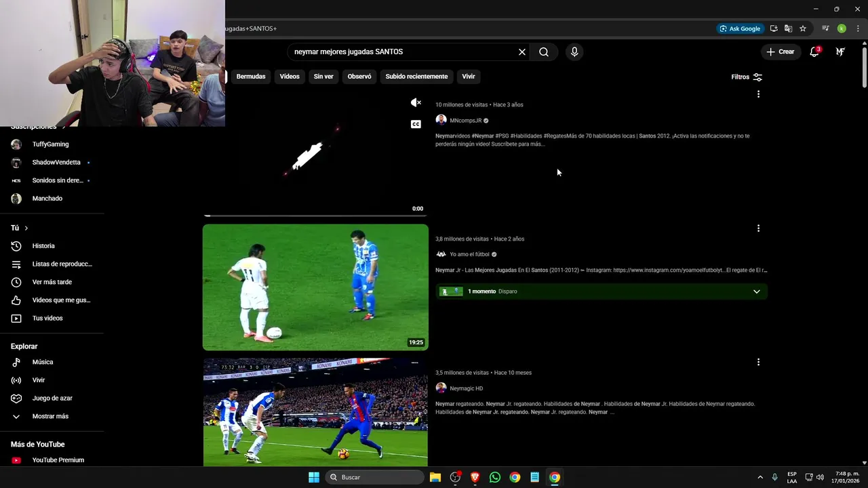Toggle closed captions on the preview video
Screen dimensions: 868x488
[416, 124]
